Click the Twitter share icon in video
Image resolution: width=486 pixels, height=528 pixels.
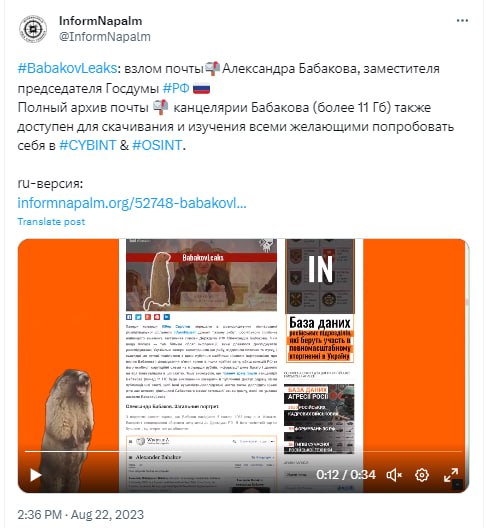(138, 317)
